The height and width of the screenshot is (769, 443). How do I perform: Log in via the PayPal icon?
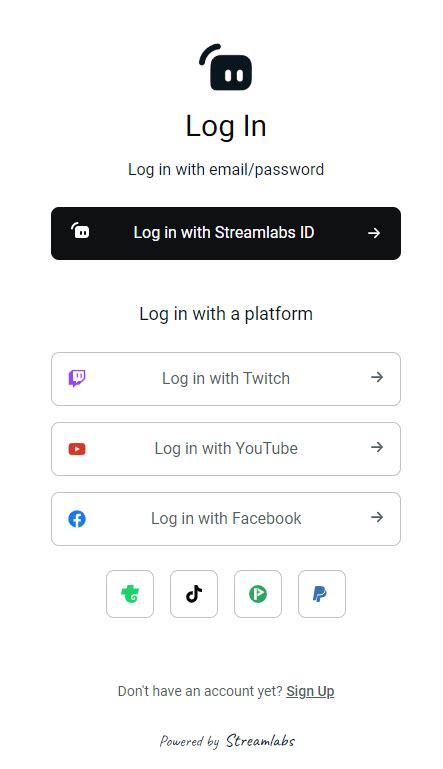[322, 594]
